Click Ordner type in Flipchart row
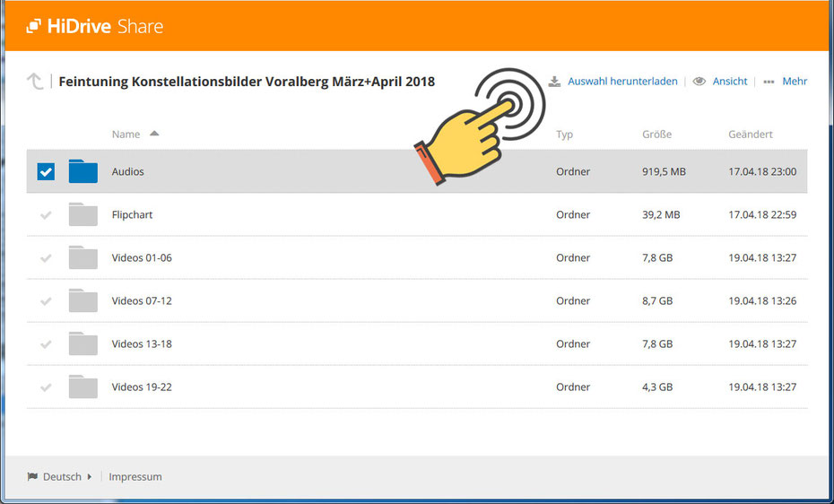The height and width of the screenshot is (504, 834). [x=573, y=214]
